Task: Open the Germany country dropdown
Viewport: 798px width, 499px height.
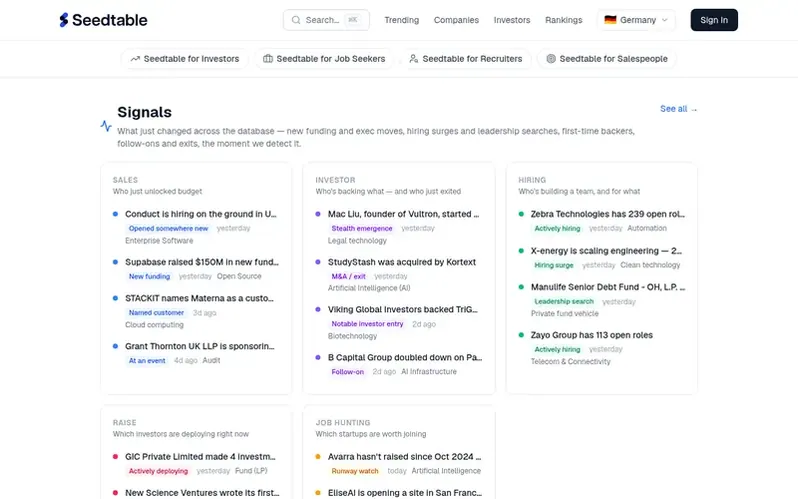Action: pos(636,20)
